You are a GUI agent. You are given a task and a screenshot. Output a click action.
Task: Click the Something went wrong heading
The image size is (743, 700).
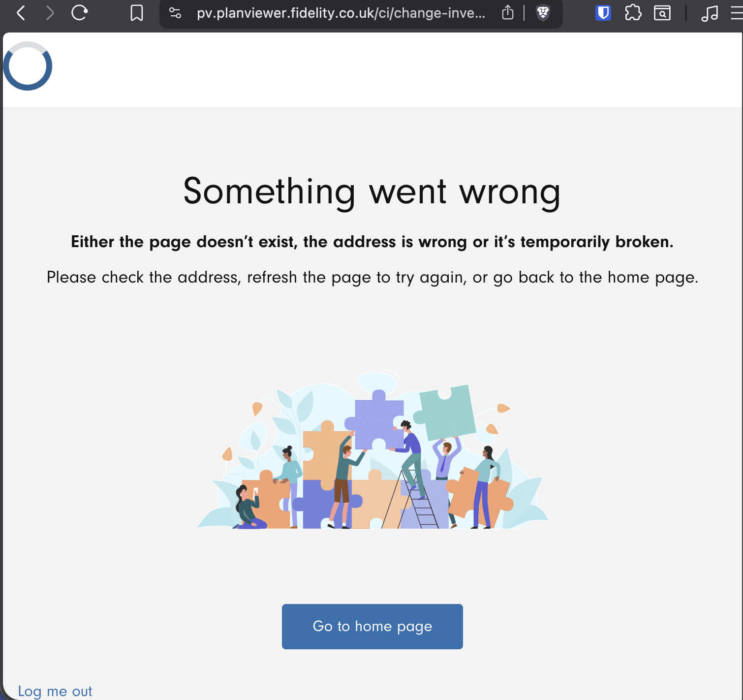tap(372, 192)
